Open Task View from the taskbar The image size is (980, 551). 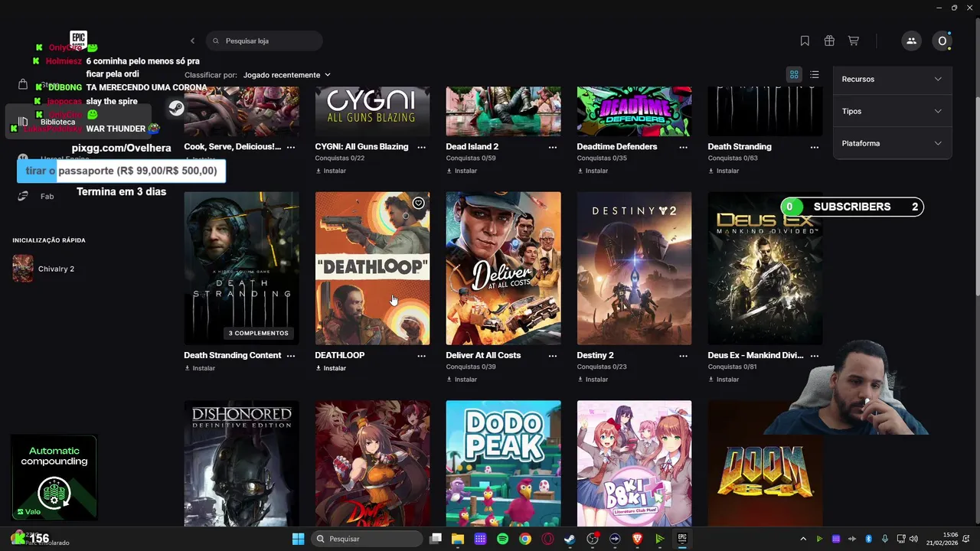pos(436,539)
